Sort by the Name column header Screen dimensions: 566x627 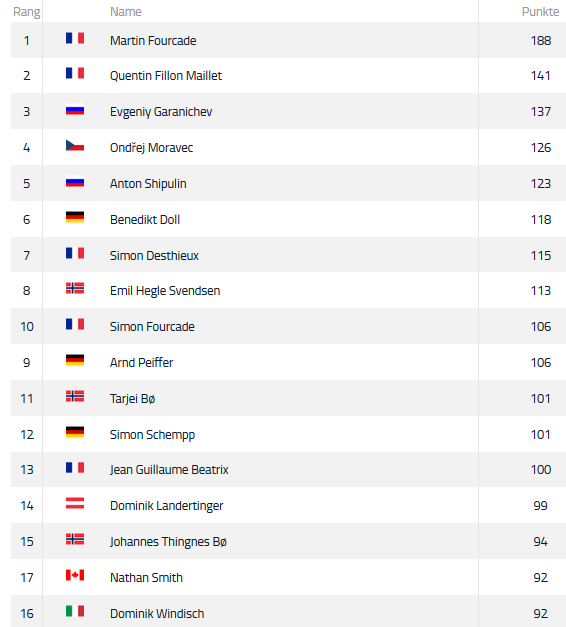coord(126,12)
